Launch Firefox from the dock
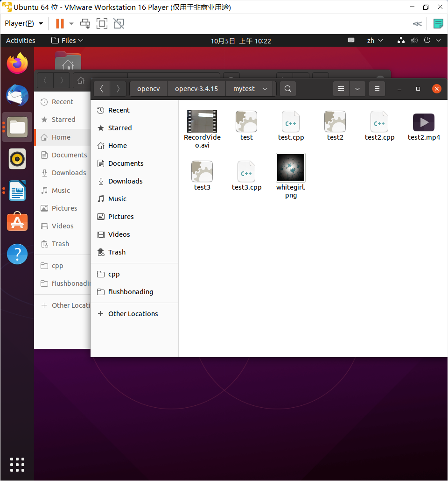 pos(17,63)
